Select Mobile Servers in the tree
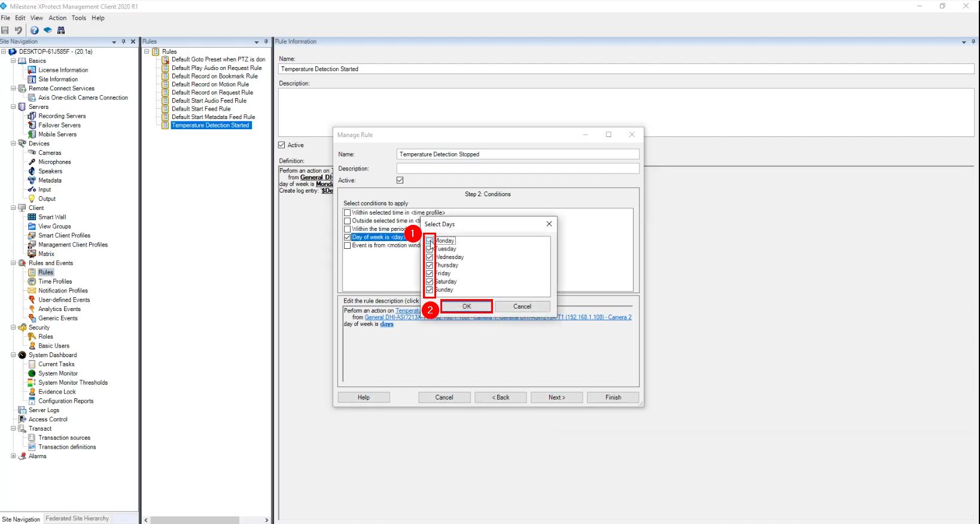 click(x=57, y=135)
